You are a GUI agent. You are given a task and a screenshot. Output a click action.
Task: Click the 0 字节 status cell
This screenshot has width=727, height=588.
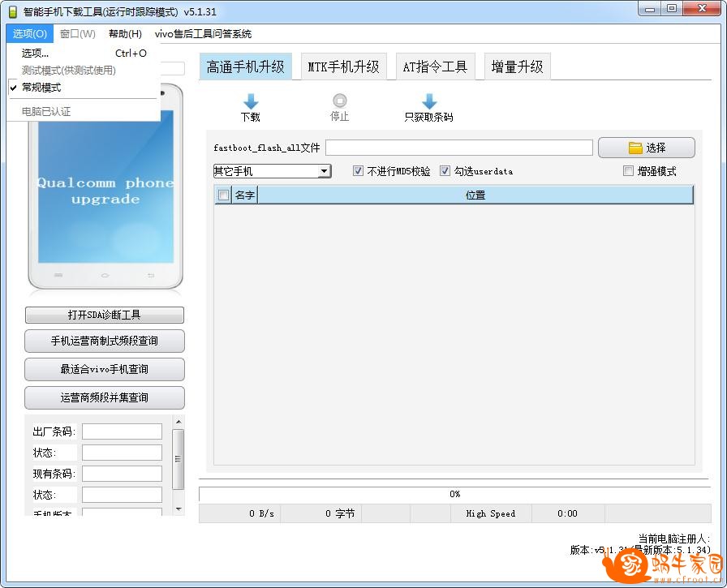(x=320, y=513)
